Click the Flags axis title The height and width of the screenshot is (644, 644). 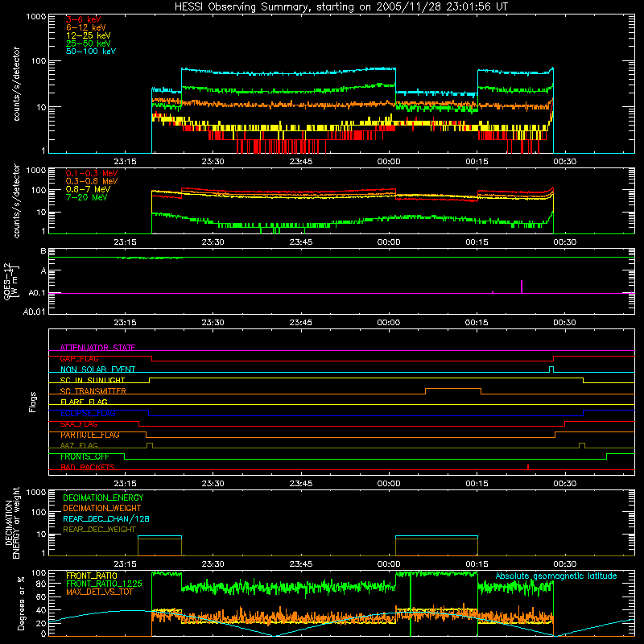pyautogui.click(x=32, y=402)
